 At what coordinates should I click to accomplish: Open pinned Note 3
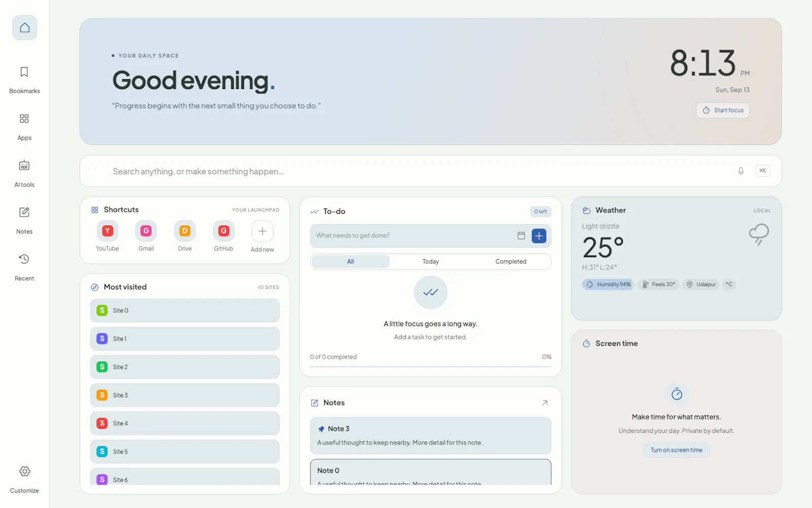[x=430, y=436]
